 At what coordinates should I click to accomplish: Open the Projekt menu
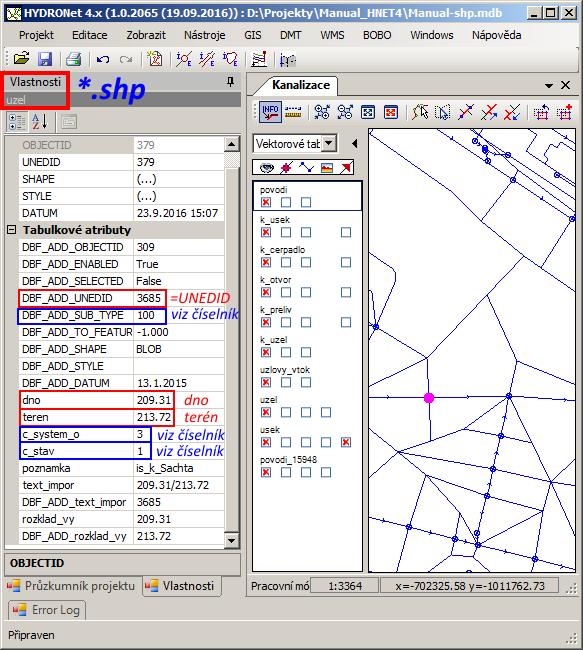pos(36,35)
